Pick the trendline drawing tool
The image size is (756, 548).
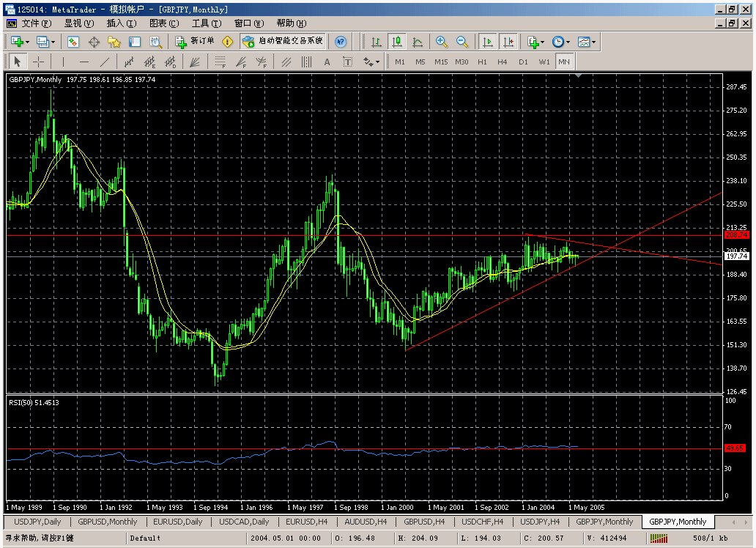105,62
